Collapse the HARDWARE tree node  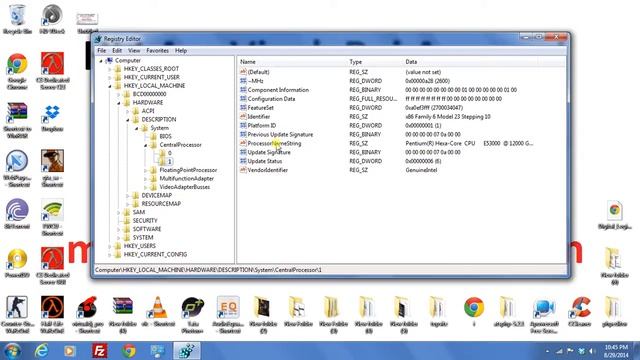(x=118, y=102)
